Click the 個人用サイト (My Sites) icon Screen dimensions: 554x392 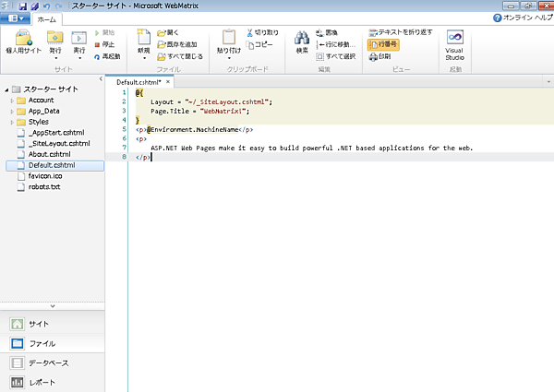click(x=25, y=40)
